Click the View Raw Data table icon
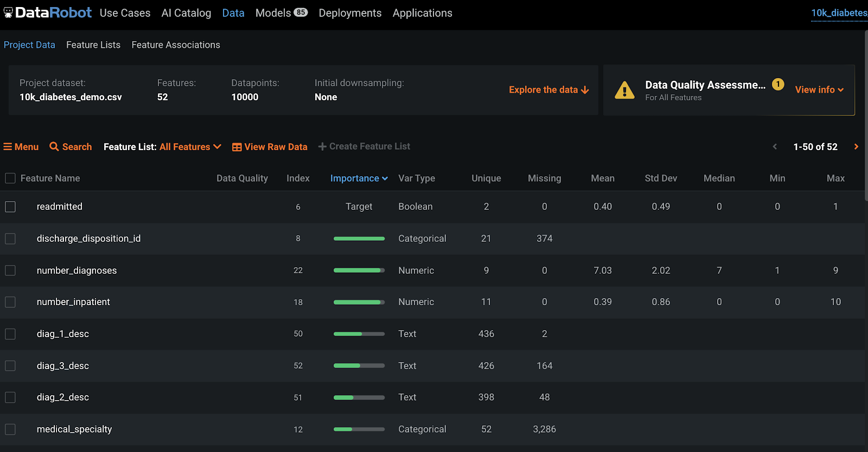 pos(237,147)
